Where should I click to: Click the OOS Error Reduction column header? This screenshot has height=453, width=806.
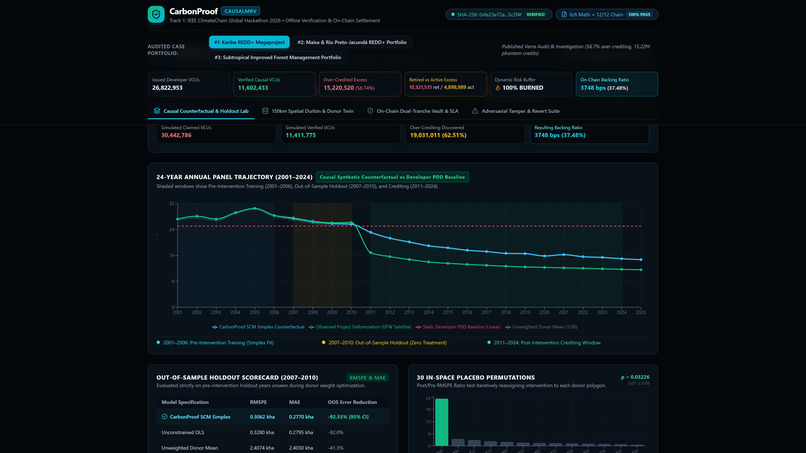(352, 402)
